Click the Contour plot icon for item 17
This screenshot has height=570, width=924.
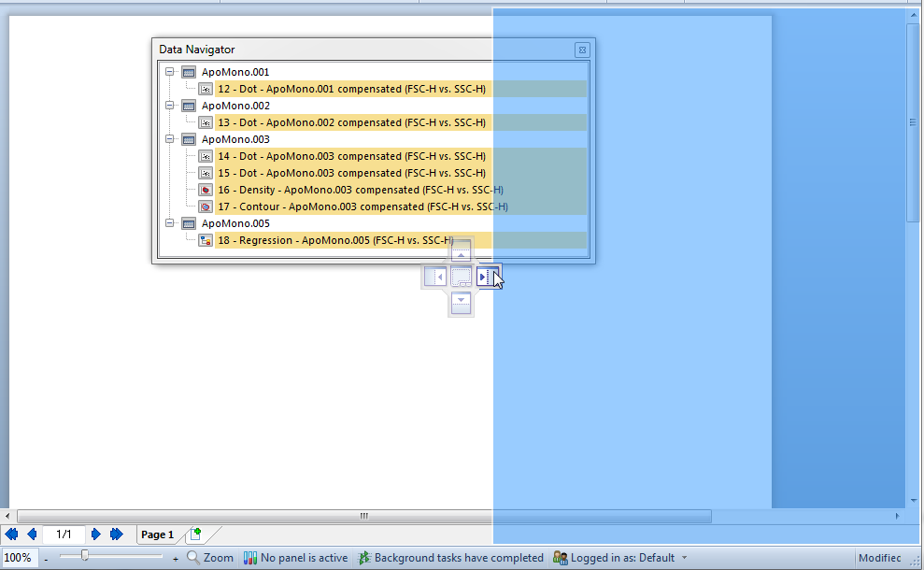coord(206,207)
